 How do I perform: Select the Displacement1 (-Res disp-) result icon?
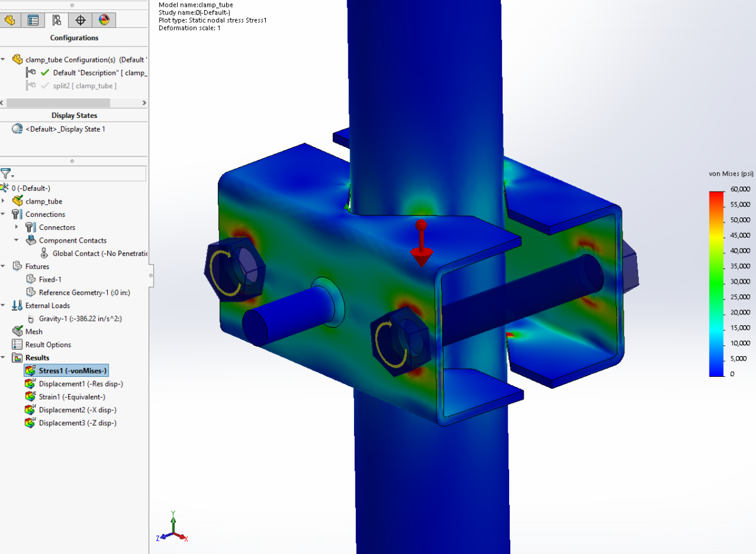(30, 383)
